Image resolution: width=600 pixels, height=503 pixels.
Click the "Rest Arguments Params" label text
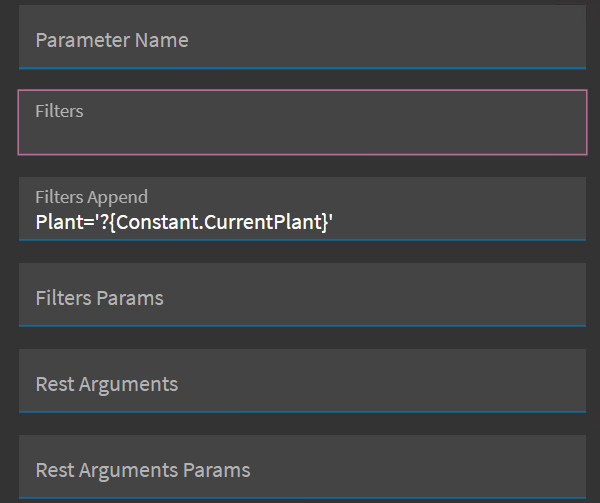tap(142, 470)
